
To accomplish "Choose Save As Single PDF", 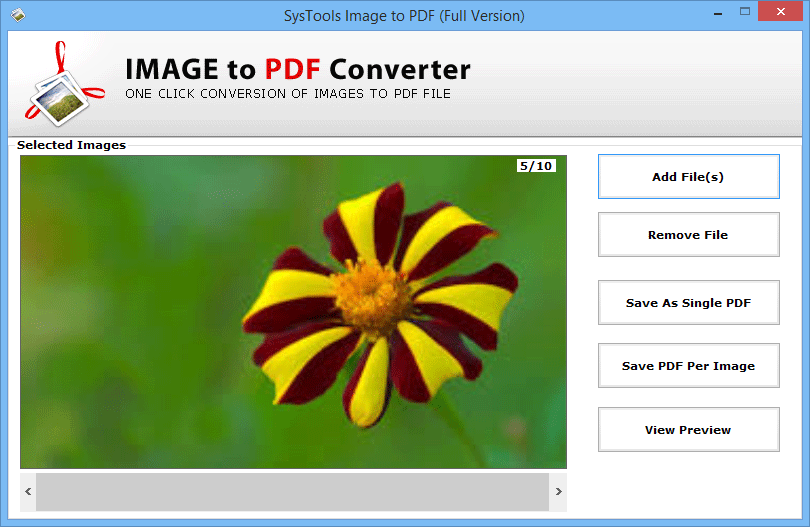I will click(689, 303).
